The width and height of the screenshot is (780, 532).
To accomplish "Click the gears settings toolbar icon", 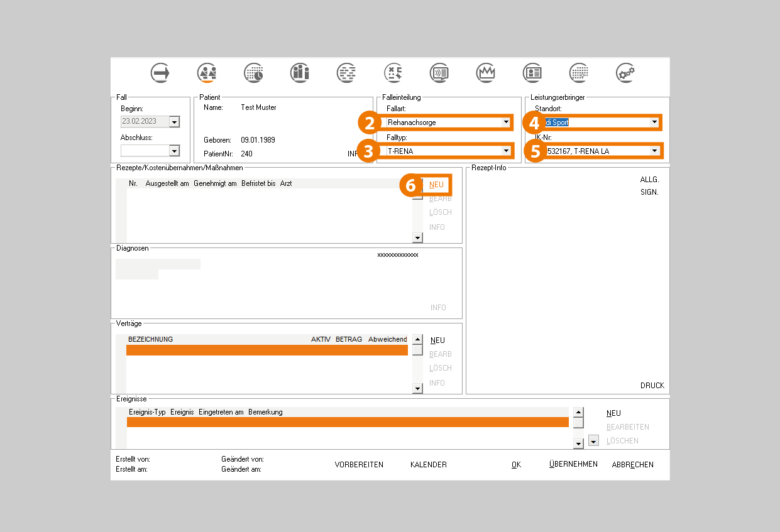I will 625,73.
